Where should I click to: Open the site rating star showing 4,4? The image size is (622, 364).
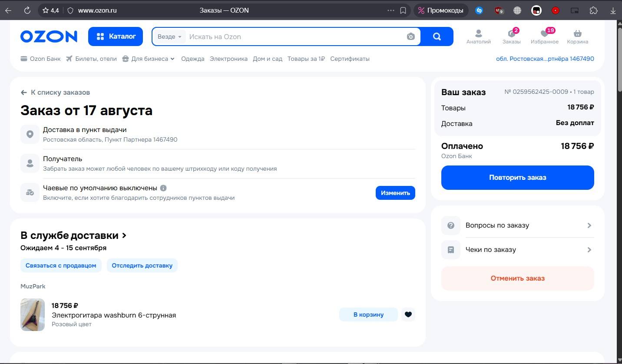click(x=50, y=10)
